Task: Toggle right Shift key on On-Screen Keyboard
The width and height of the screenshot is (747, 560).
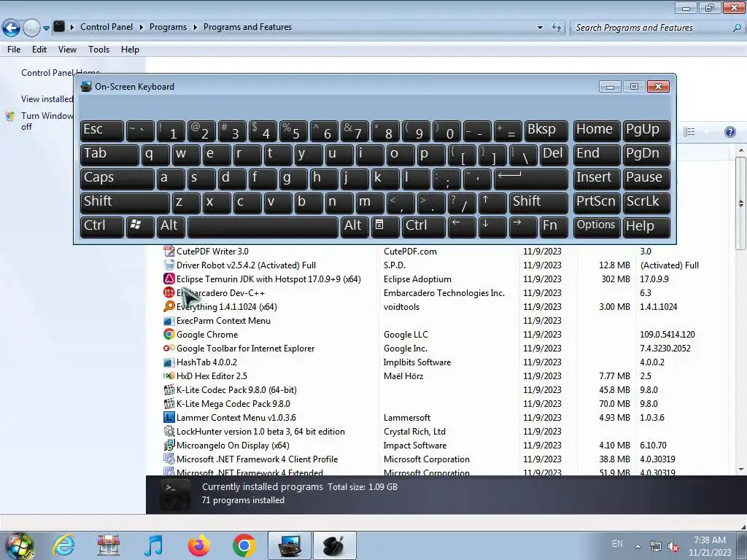Action: (x=538, y=202)
